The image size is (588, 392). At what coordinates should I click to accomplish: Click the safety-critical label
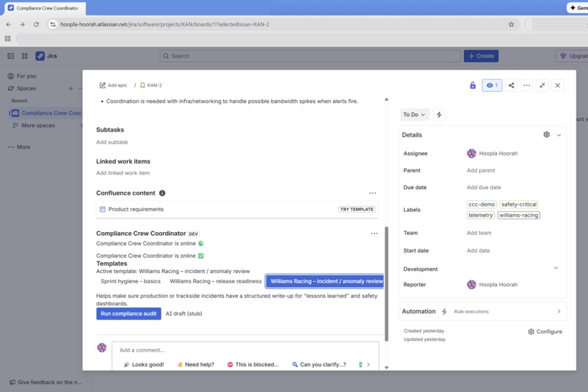(519, 204)
